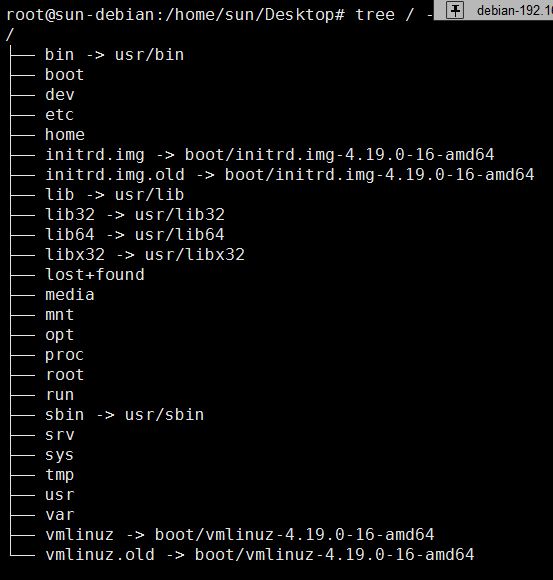Viewport: 553px width, 580px height.
Task: Click the pin icon beside debian tab
Action: pyautogui.click(x=455, y=10)
